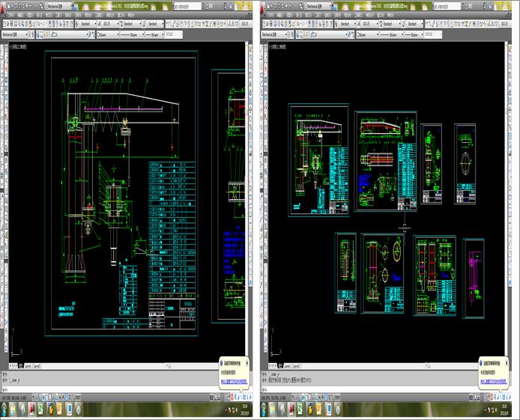This screenshot has height=420, width=520.
Task: Open first menu (File) in left window menu bar
Action: pos(11,15)
